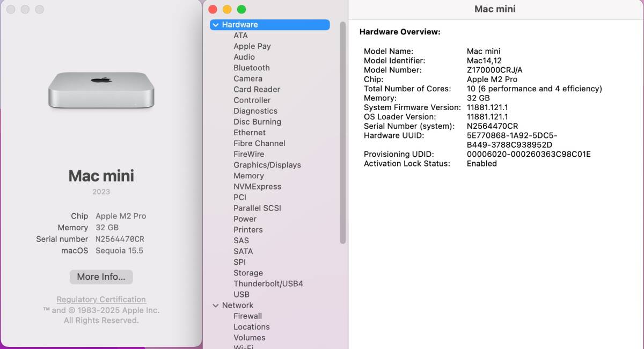This screenshot has height=349, width=644.
Task: Click the Hardware UUID value
Action: click(x=512, y=140)
